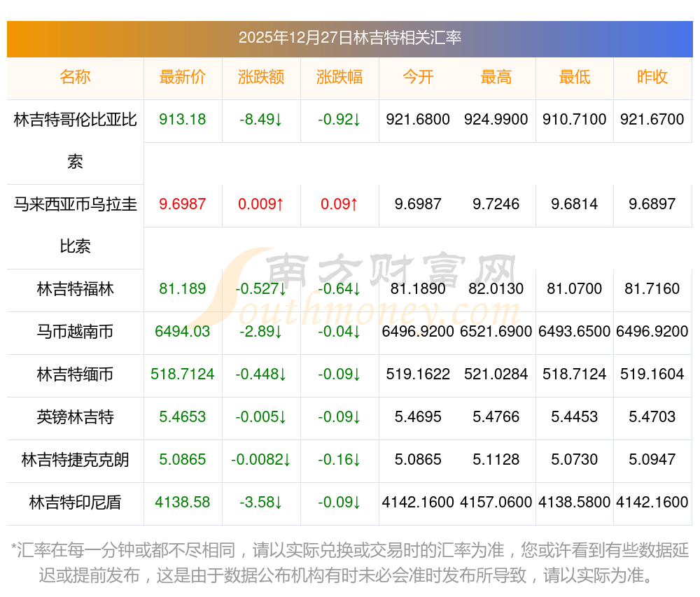Click previous close 9.6897
Viewport: 700px width, 597px height.
(x=652, y=204)
